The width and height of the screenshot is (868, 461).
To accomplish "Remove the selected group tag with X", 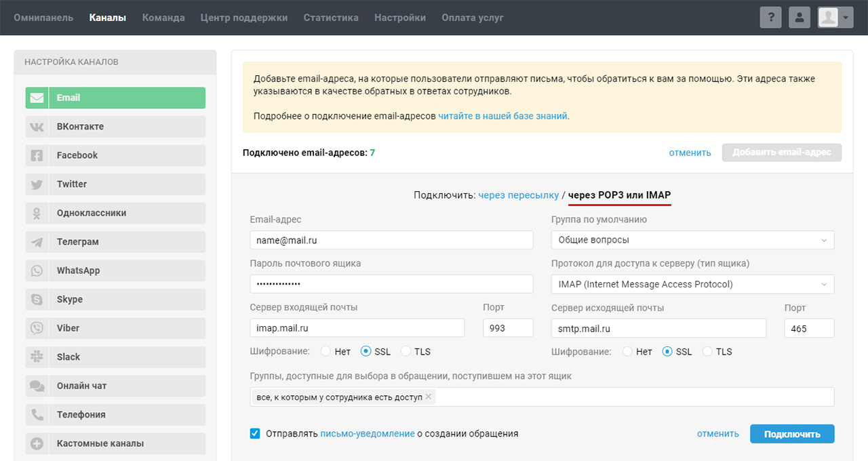I will tap(429, 397).
